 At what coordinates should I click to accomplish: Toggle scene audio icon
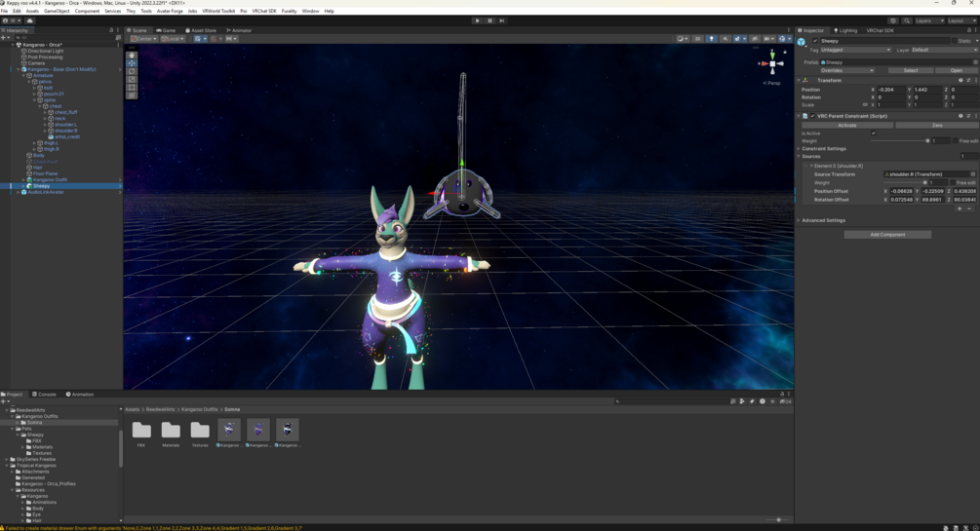coord(725,39)
